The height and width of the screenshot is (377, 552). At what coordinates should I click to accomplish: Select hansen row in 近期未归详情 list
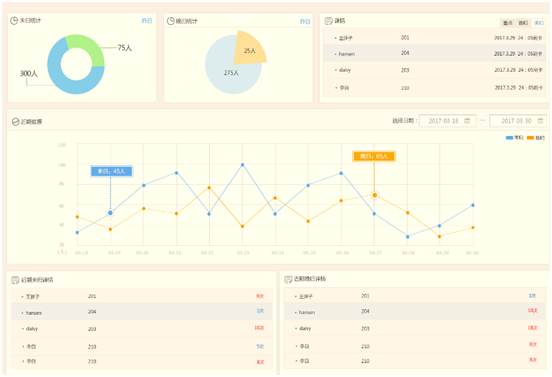pyautogui.click(x=142, y=312)
